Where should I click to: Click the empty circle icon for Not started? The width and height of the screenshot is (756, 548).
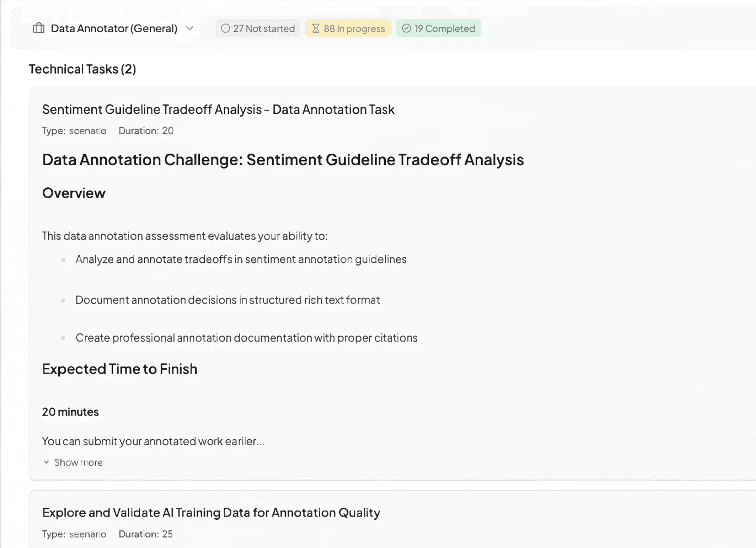(225, 28)
